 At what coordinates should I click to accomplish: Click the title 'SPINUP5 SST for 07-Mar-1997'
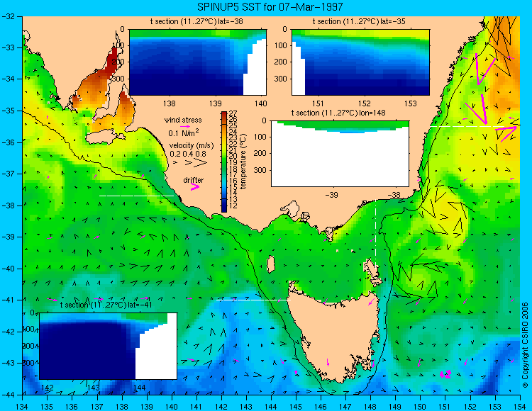click(270, 6)
